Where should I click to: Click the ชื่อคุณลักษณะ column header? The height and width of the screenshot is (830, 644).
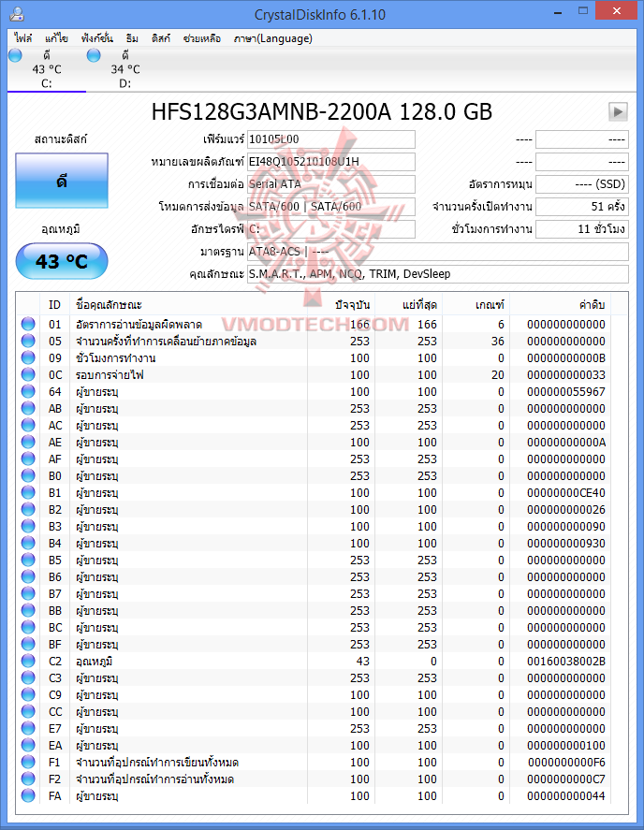click(x=188, y=305)
